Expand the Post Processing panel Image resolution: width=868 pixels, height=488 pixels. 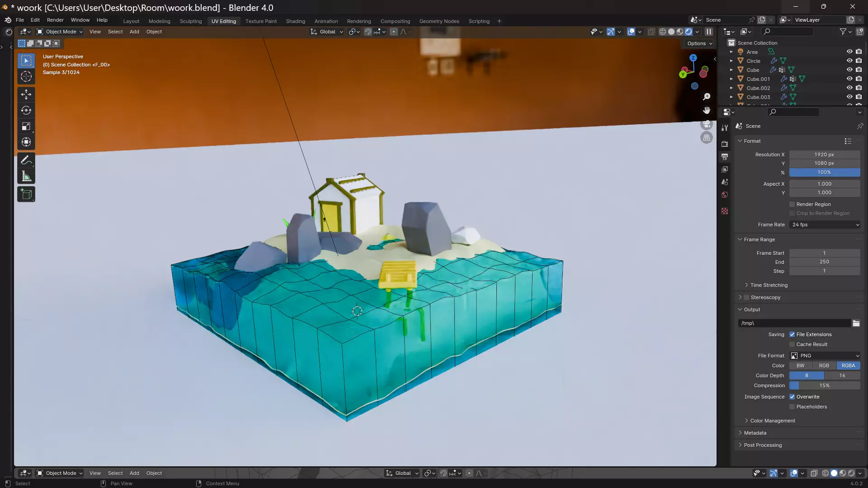click(762, 445)
